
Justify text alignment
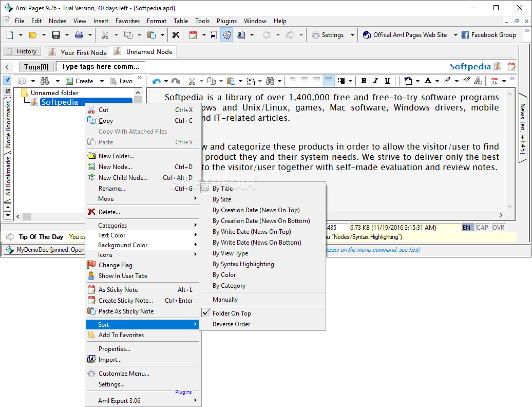click(x=329, y=81)
